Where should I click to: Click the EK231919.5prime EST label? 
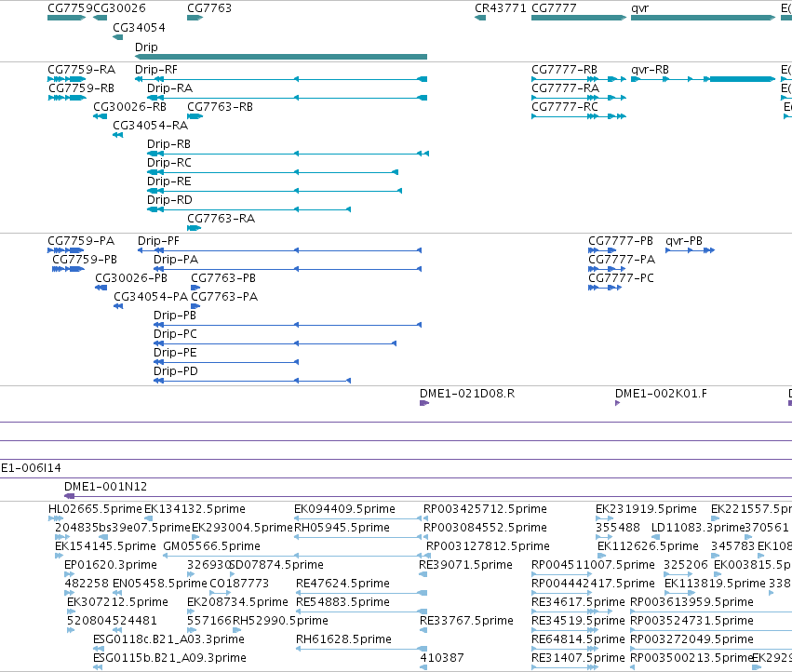coord(646,509)
